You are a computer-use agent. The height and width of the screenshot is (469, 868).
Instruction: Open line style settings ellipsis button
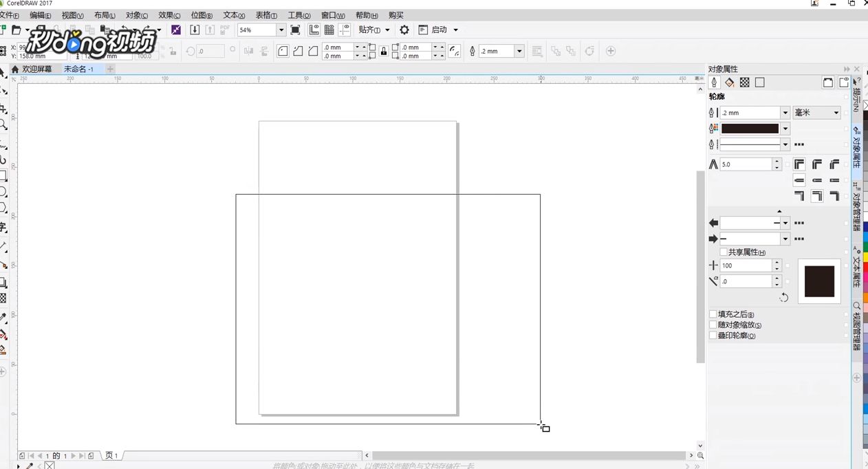(x=799, y=144)
